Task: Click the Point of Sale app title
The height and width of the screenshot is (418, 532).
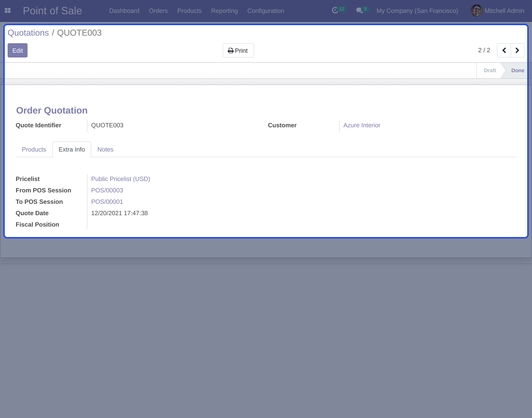Action: pos(52,10)
